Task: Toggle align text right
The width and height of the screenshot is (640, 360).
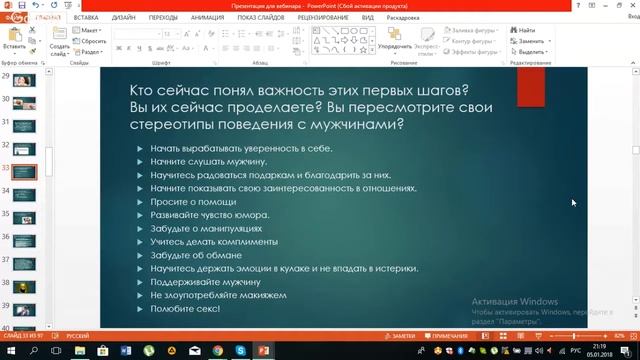Action: tap(247, 49)
